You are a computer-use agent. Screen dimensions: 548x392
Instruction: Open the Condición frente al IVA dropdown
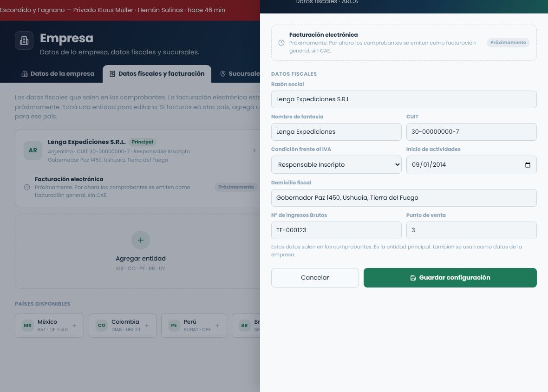coord(336,164)
